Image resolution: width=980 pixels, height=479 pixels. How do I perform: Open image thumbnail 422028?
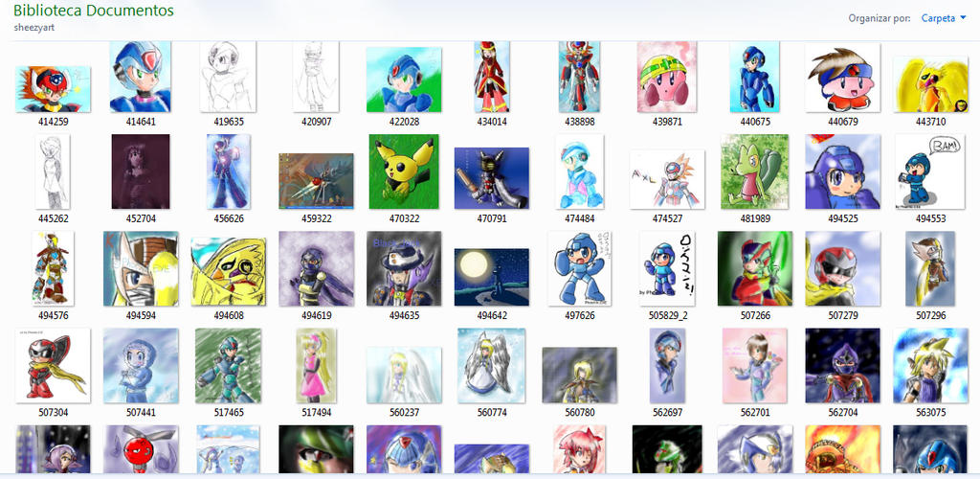coord(404,80)
